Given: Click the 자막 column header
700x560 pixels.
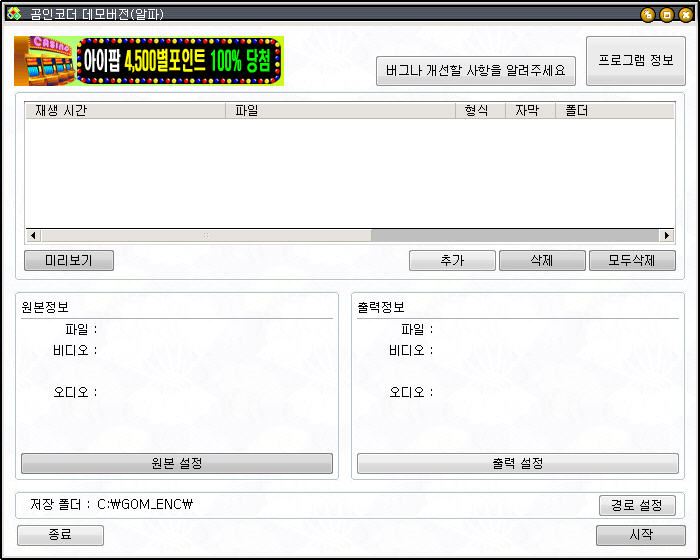Looking at the screenshot, I should 530,110.
